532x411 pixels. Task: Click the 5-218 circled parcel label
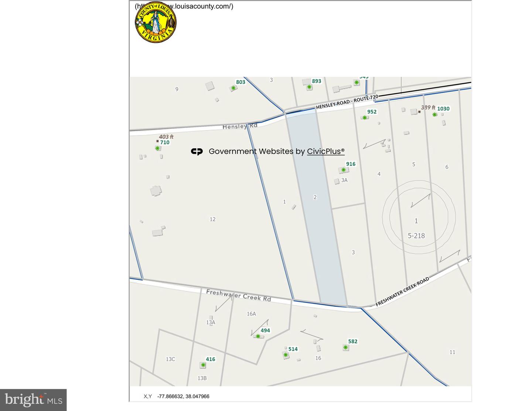[416, 235]
